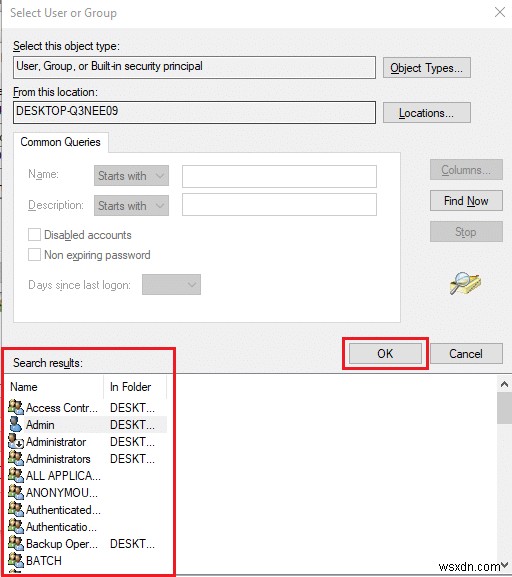The width and height of the screenshot is (512, 577).
Task: Click the Authenticated... group icon
Action: pyautogui.click(x=16, y=509)
